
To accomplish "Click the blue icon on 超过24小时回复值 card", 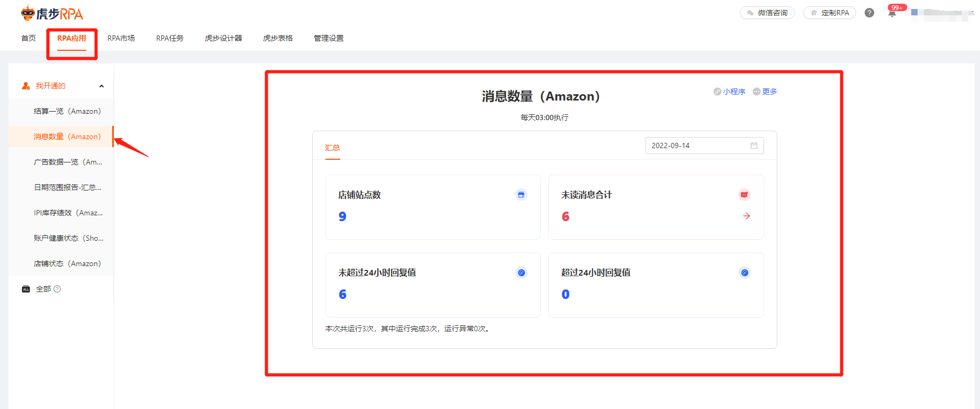I will [x=745, y=272].
